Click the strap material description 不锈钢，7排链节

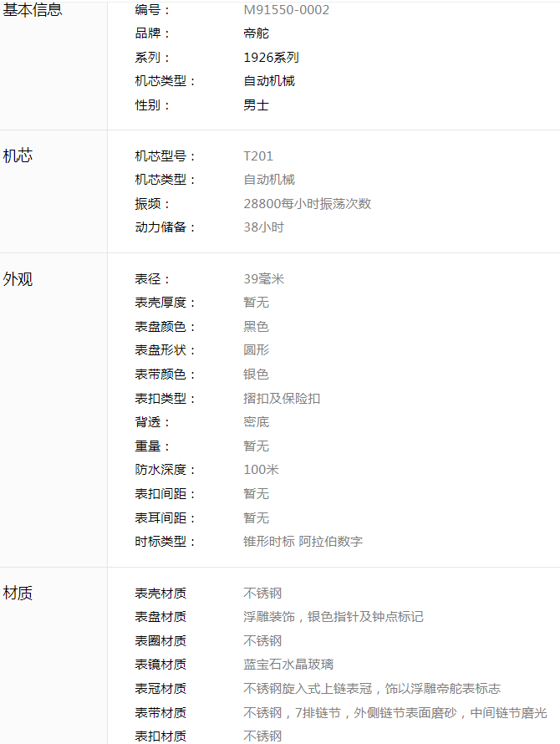(x=292, y=713)
